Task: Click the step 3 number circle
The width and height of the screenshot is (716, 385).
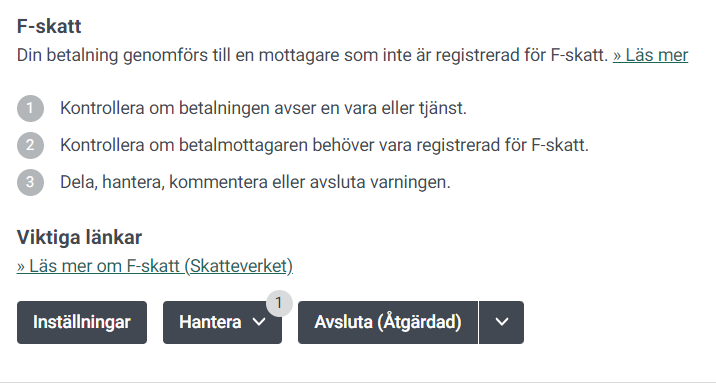Action: click(30, 182)
